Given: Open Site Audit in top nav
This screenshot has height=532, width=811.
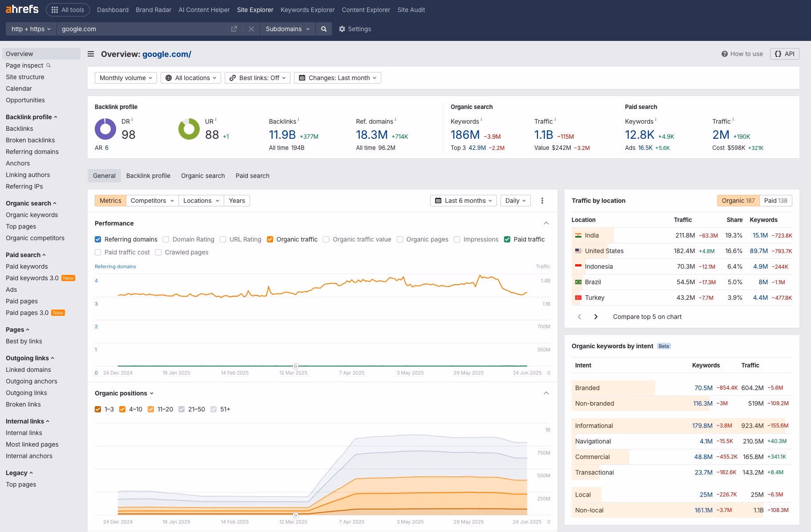Looking at the screenshot, I should click(411, 10).
